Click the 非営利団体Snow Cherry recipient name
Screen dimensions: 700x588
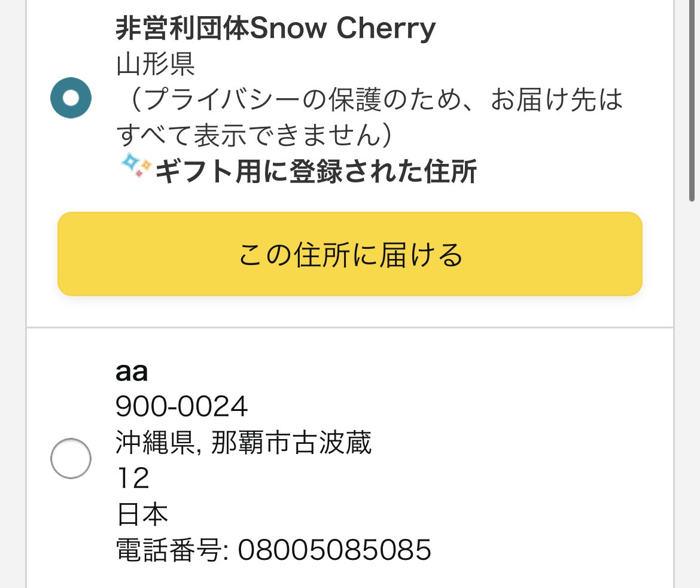pyautogui.click(x=275, y=29)
